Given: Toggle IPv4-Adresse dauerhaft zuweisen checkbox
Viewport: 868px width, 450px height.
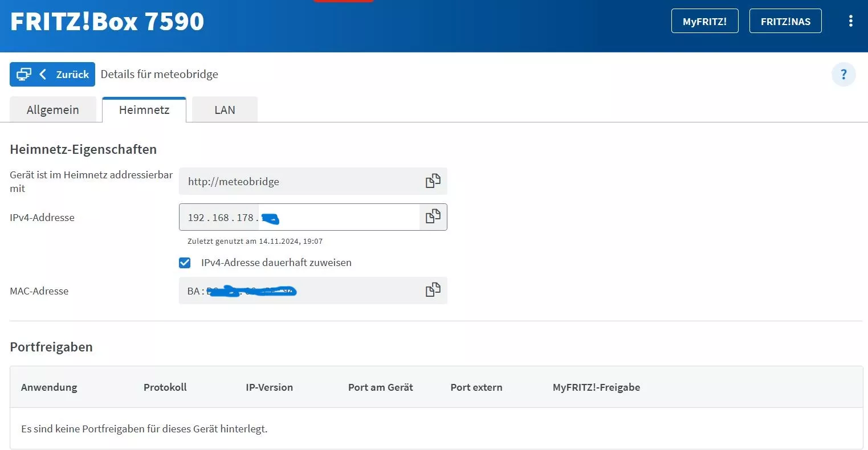Looking at the screenshot, I should (185, 263).
